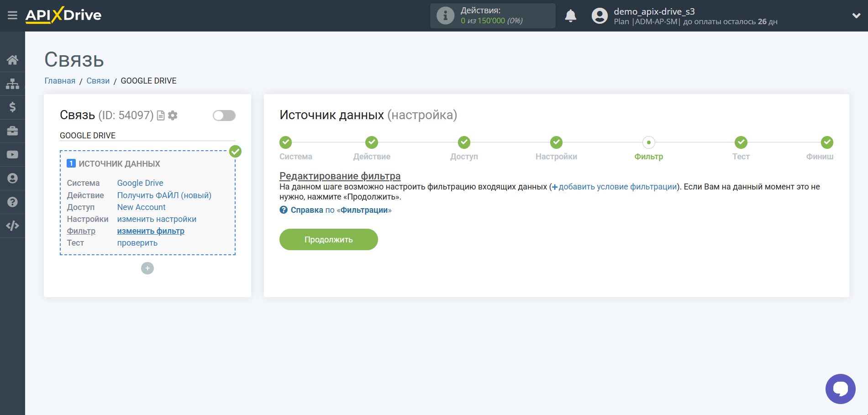Click добавить условие фильтрации link
This screenshot has width=868, height=415.
(615, 187)
